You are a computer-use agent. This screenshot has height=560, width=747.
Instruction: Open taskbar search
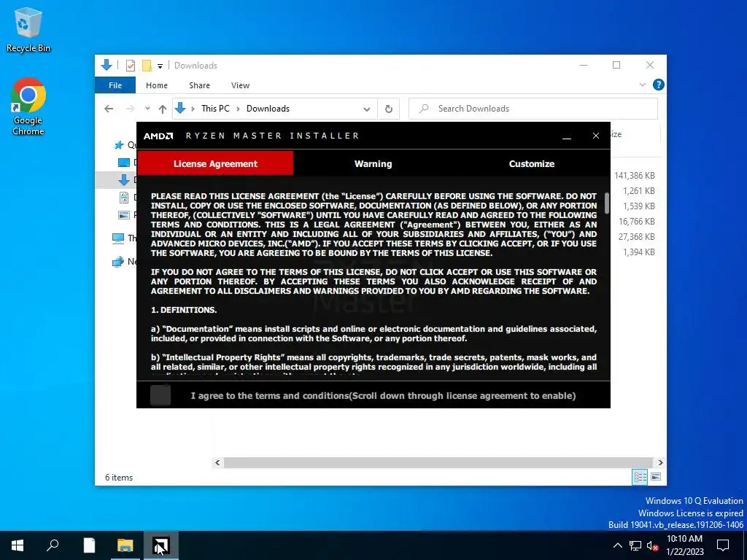(53, 545)
